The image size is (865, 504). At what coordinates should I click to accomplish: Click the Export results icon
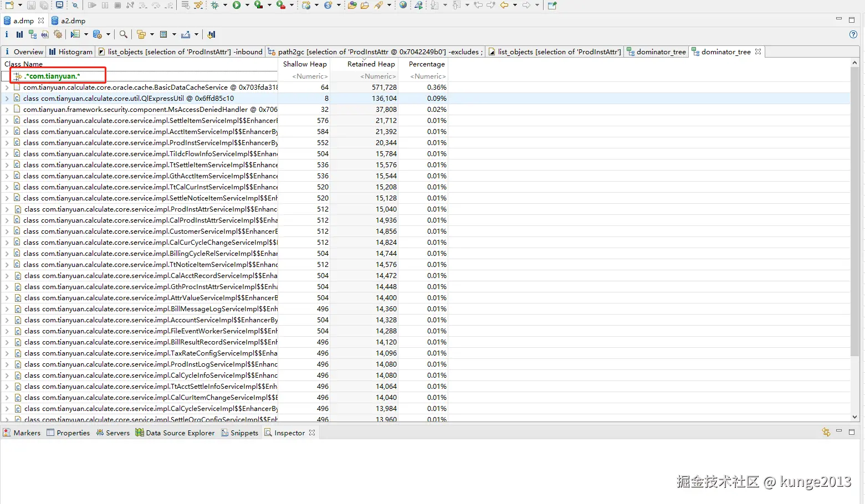(x=186, y=34)
